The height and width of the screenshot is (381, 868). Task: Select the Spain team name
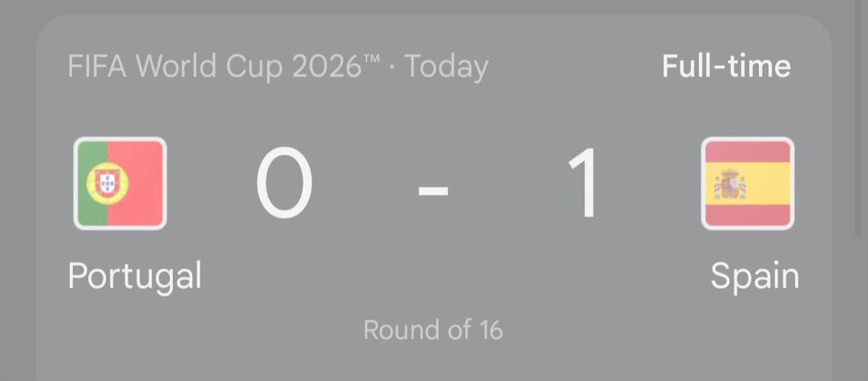[755, 276]
